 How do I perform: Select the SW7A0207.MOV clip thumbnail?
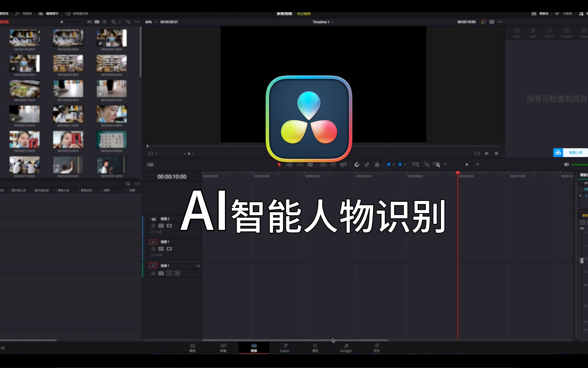click(24, 89)
